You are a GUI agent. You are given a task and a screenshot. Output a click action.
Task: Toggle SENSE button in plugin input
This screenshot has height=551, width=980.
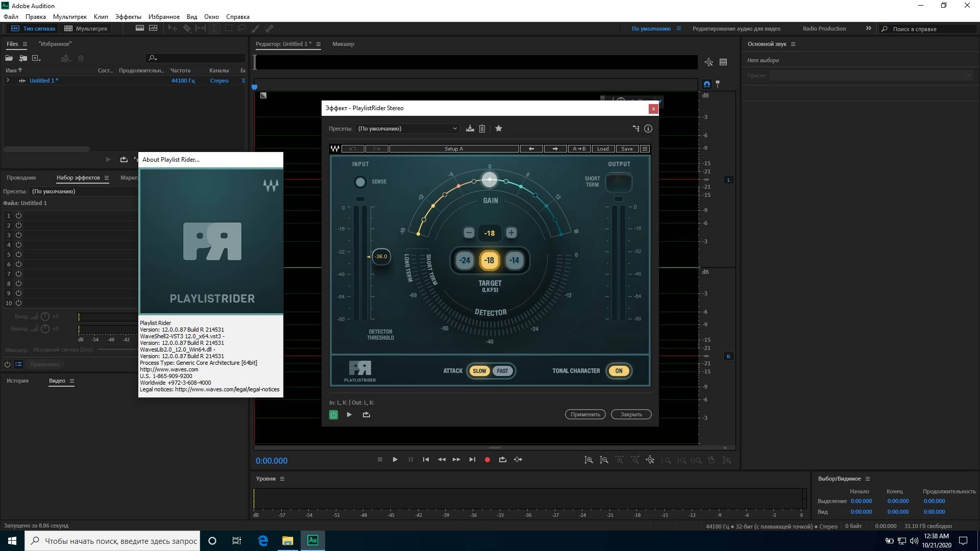(360, 182)
